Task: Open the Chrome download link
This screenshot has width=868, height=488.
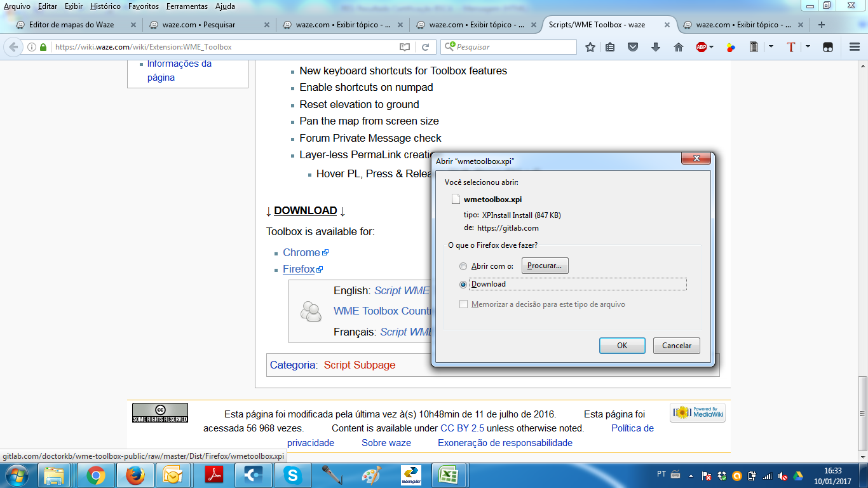Action: coord(302,252)
